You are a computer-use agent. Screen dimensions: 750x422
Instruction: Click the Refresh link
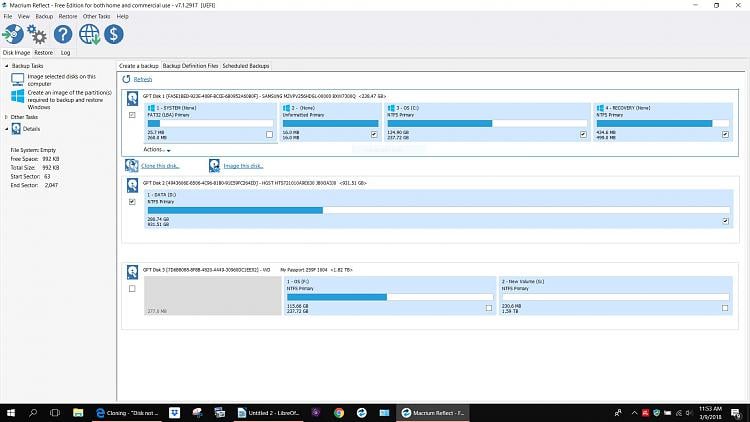point(143,79)
